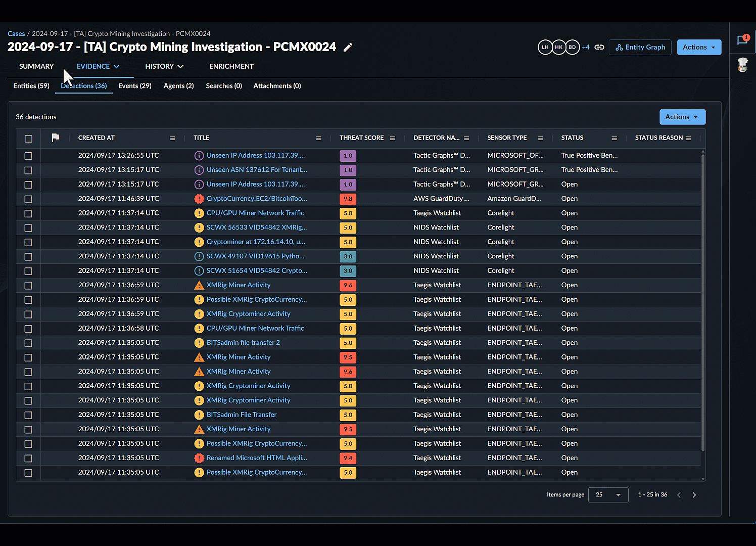Expand the table Actions dropdown

coord(682,117)
